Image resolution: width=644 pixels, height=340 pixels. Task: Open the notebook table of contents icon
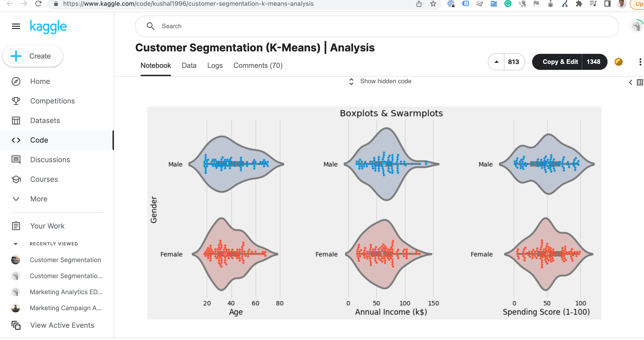coord(640,82)
